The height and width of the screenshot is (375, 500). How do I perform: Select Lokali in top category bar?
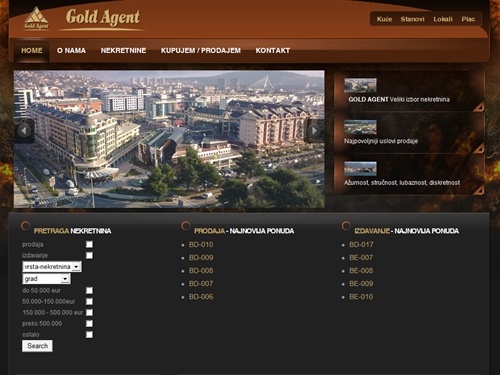(443, 19)
